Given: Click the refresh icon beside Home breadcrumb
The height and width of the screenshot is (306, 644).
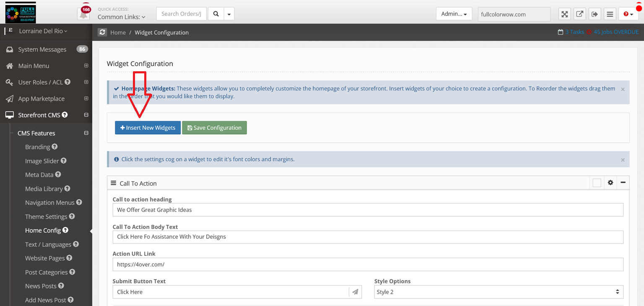Looking at the screenshot, I should (102, 32).
